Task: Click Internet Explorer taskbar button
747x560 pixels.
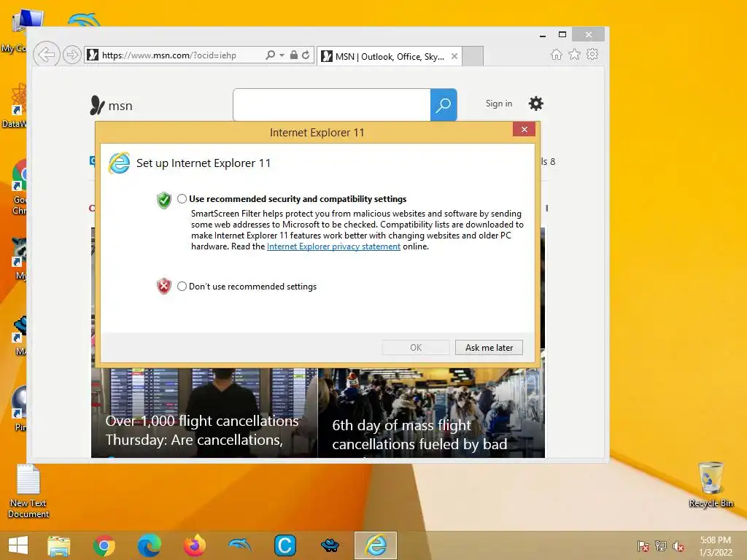Action: pos(376,545)
